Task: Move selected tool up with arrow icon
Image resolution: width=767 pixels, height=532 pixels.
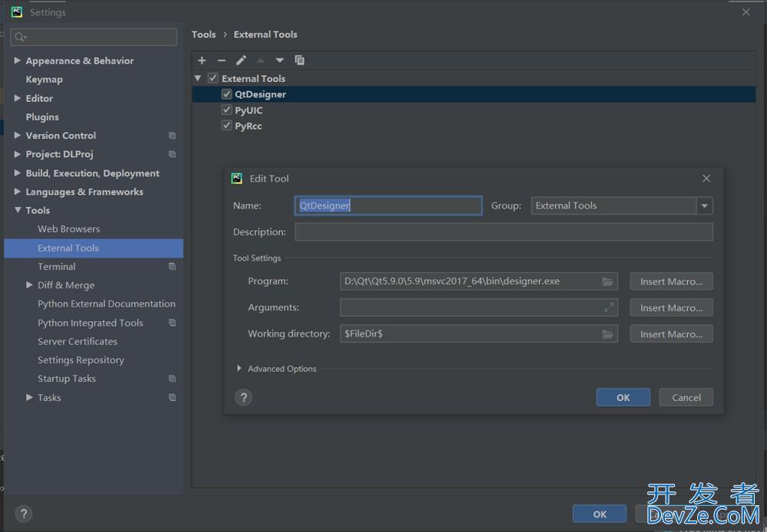Action: pyautogui.click(x=261, y=61)
